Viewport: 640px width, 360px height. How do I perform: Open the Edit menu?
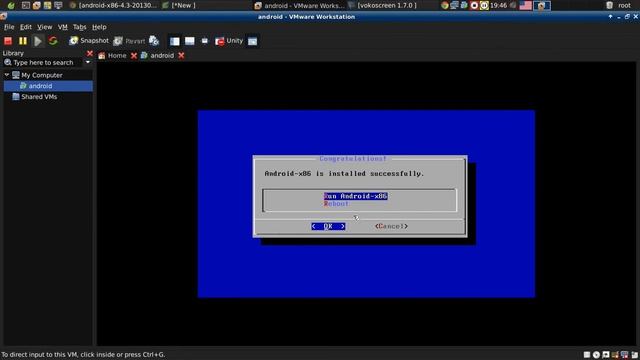[26, 27]
